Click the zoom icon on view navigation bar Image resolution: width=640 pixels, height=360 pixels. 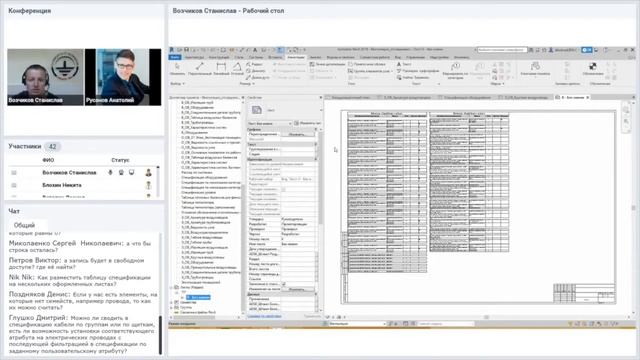(626, 122)
